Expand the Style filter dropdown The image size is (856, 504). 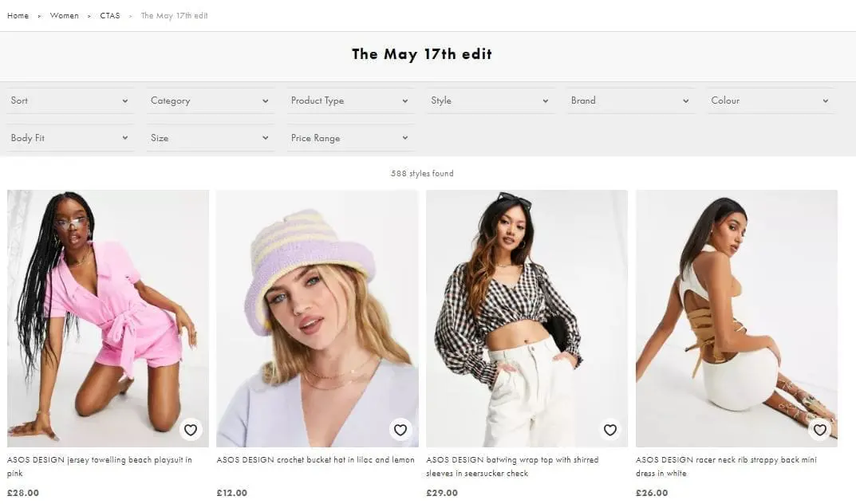click(x=490, y=100)
